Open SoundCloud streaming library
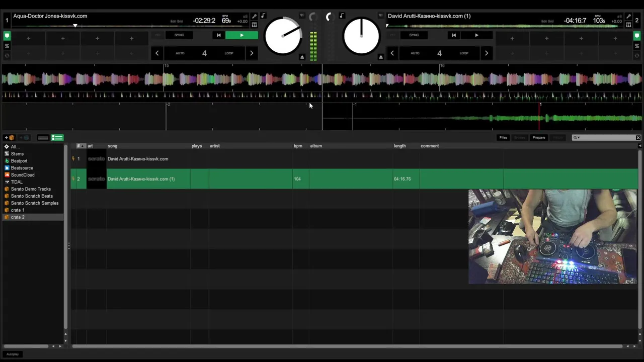Image resolution: width=644 pixels, height=362 pixels. click(x=23, y=175)
